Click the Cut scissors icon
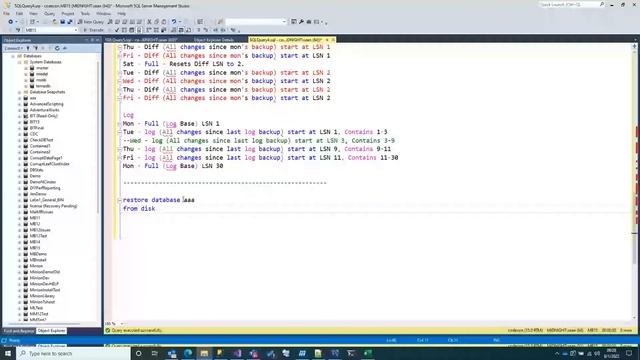Viewport: 640px width, 360px height. pos(149,22)
